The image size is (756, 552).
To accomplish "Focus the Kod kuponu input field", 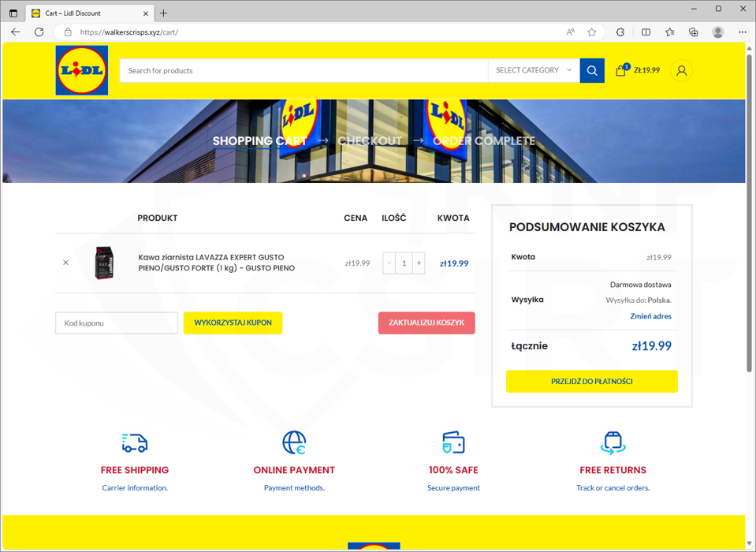I will click(117, 323).
